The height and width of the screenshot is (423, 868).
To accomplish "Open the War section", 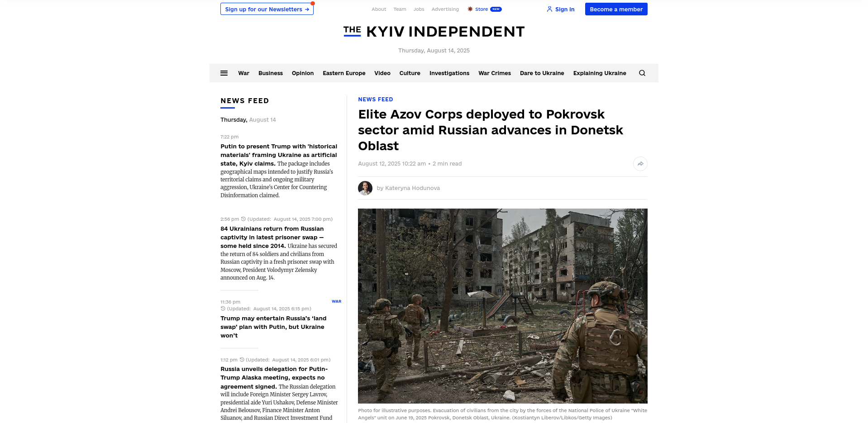I will [243, 73].
